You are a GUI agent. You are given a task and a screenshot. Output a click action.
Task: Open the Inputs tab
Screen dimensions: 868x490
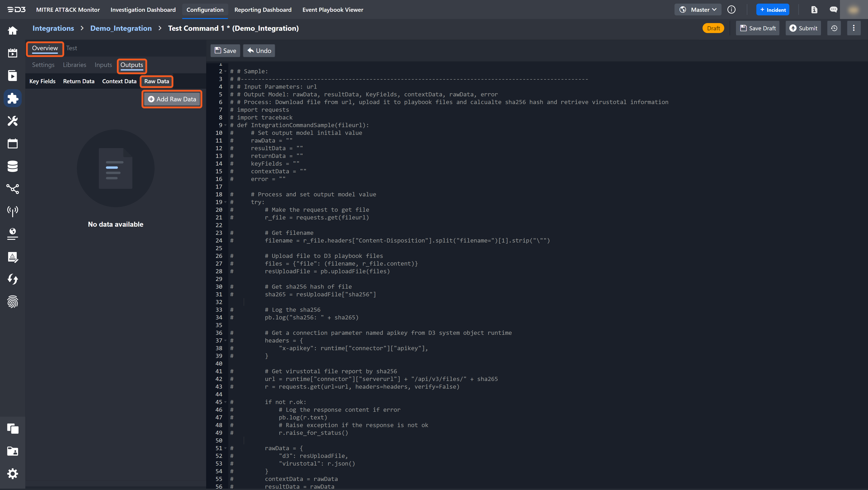point(103,65)
